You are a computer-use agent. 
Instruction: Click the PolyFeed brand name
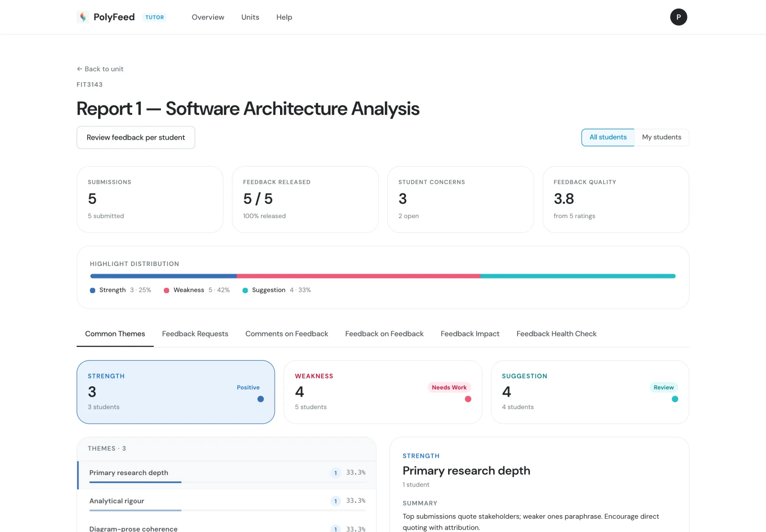coord(114,17)
